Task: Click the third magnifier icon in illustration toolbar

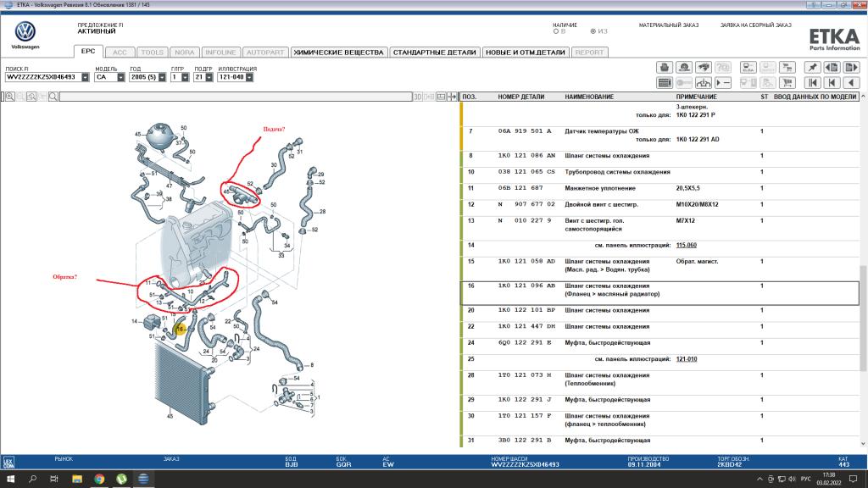Action: pyautogui.click(x=31, y=97)
